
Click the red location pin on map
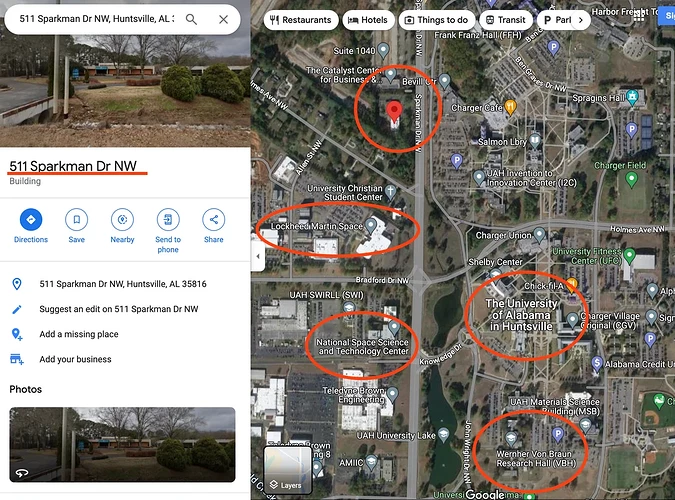click(394, 112)
